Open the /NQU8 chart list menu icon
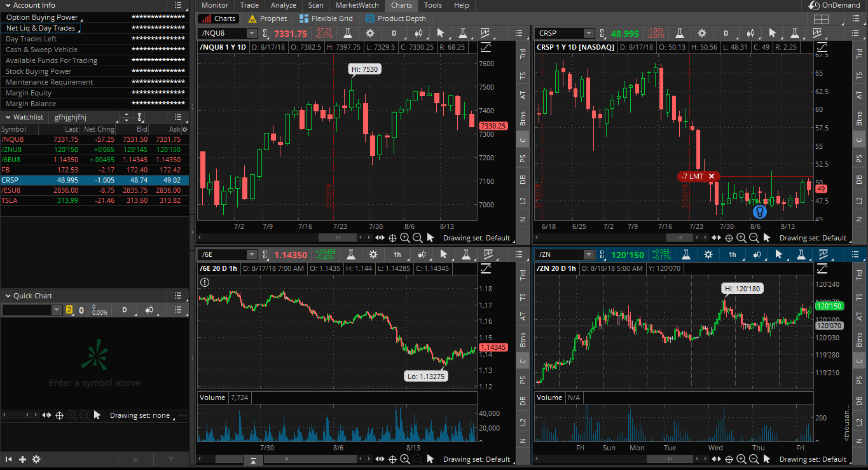This screenshot has height=470, width=868. (520, 33)
